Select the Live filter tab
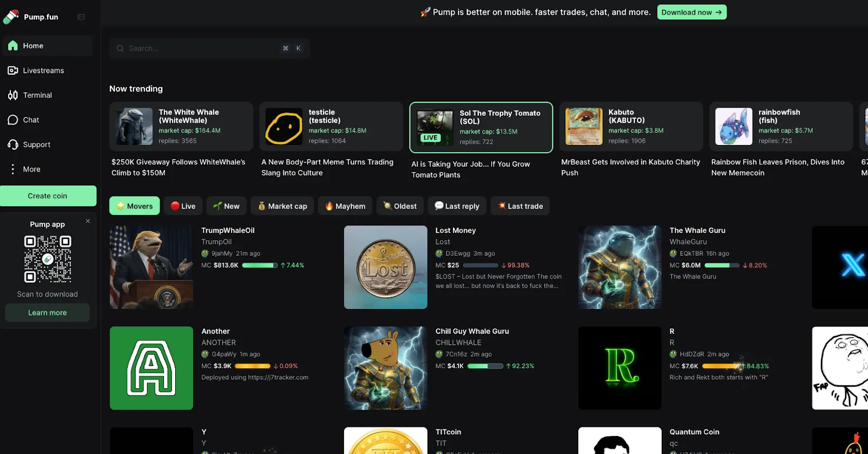Viewport: 868px width, 454px height. [x=183, y=206]
